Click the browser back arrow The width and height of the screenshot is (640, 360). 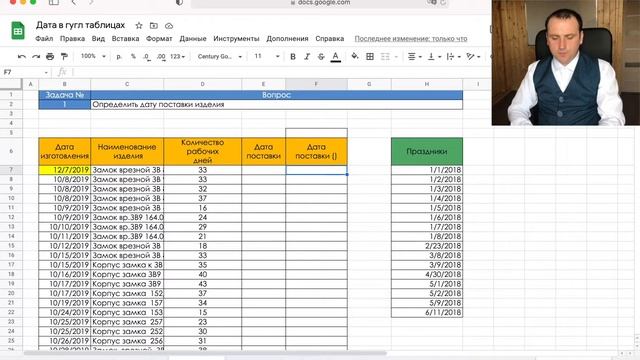click(74, 3)
